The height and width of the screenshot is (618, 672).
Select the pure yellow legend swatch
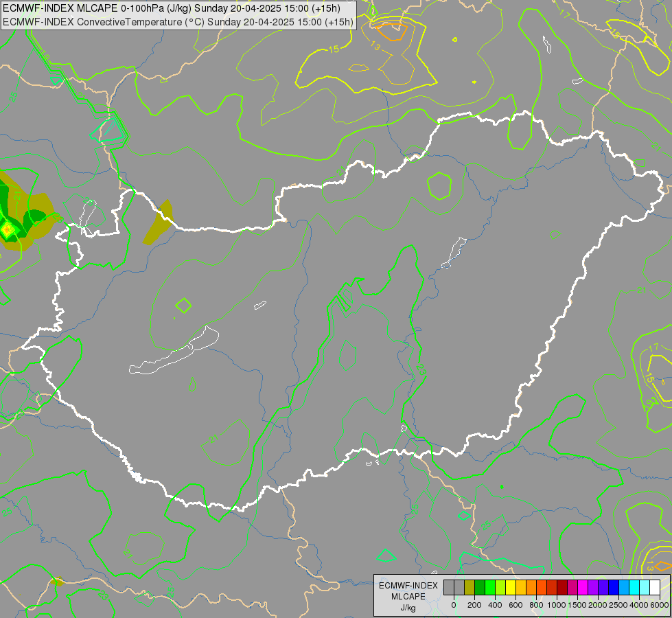[511, 587]
